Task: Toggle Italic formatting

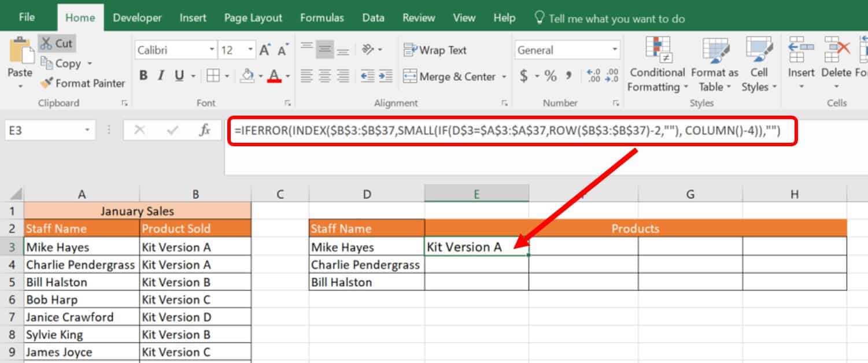Action: 161,76
